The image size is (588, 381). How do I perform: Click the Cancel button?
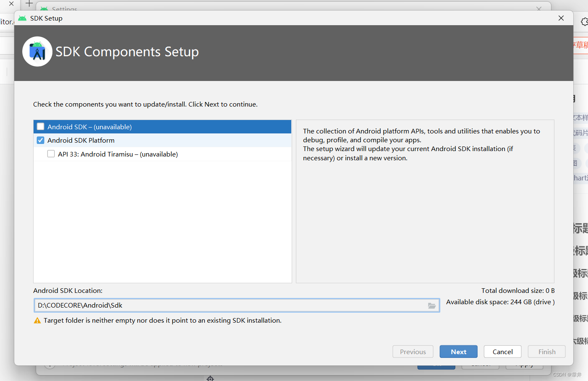point(502,352)
